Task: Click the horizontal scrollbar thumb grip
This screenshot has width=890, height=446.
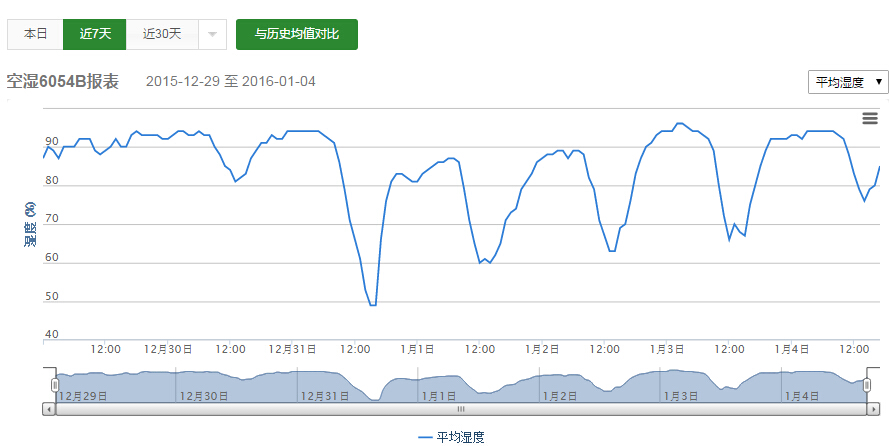Action: pos(461,409)
